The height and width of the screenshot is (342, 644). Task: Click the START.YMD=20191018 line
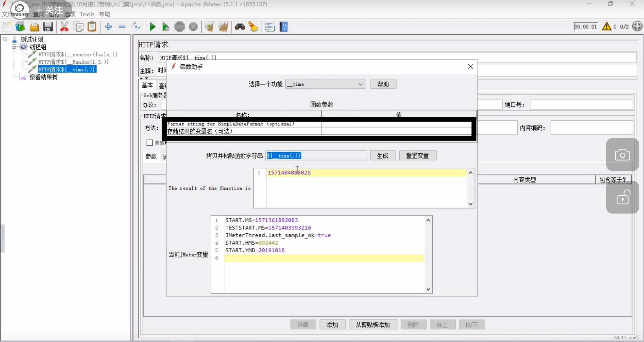(x=255, y=250)
